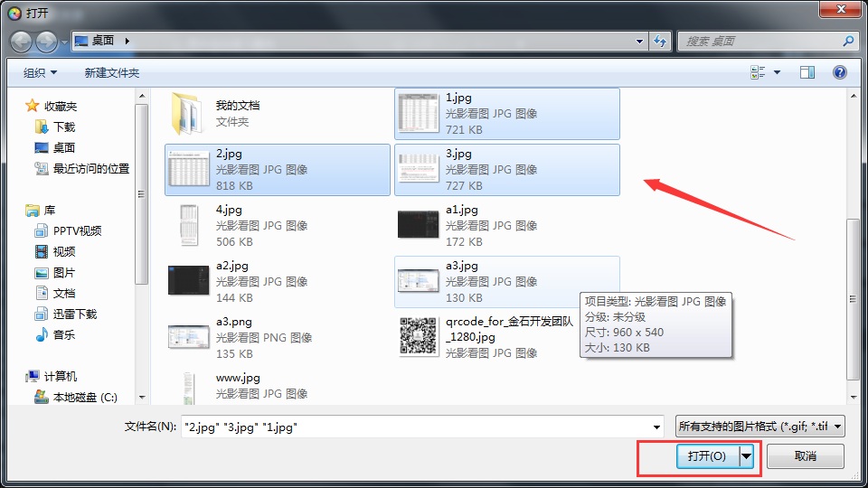Toggle the preview pane icon
The height and width of the screenshot is (488, 868).
807,72
